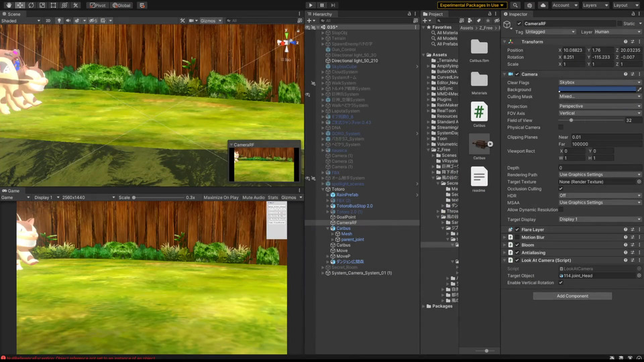
Task: Open cloud services icon
Action: coord(543,5)
